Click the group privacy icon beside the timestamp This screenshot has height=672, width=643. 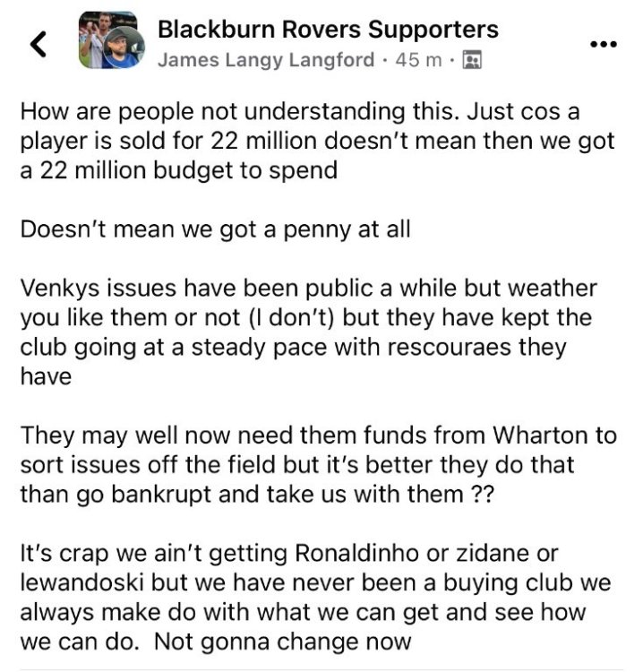[473, 61]
